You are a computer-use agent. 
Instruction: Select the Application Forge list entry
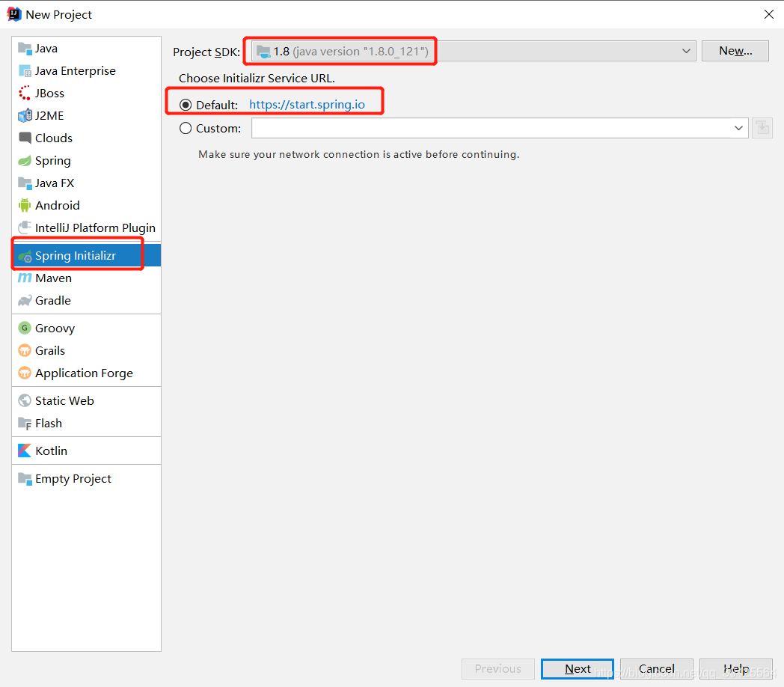tap(87, 373)
